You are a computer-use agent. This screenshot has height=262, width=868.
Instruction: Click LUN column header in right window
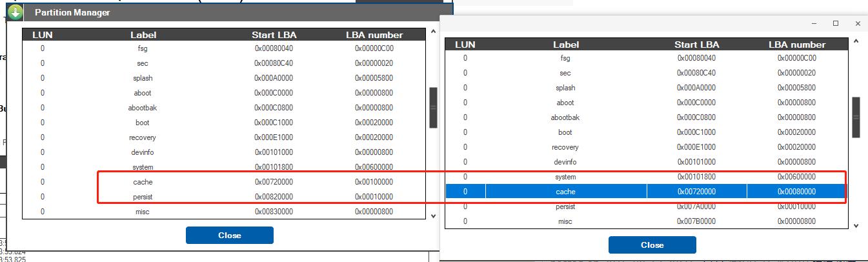pos(465,45)
